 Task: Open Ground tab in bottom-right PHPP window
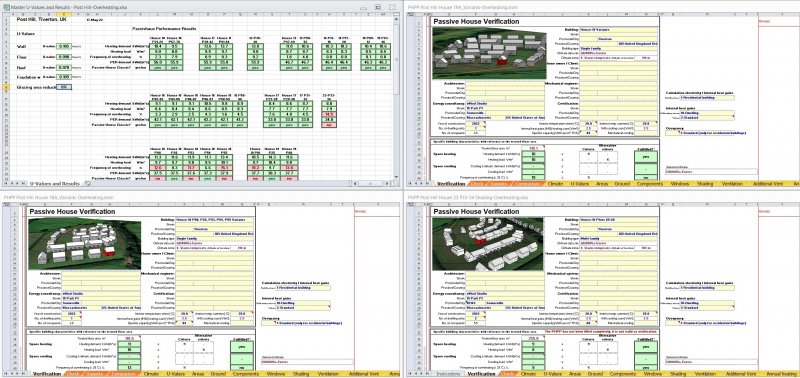pyautogui.click(x=595, y=373)
